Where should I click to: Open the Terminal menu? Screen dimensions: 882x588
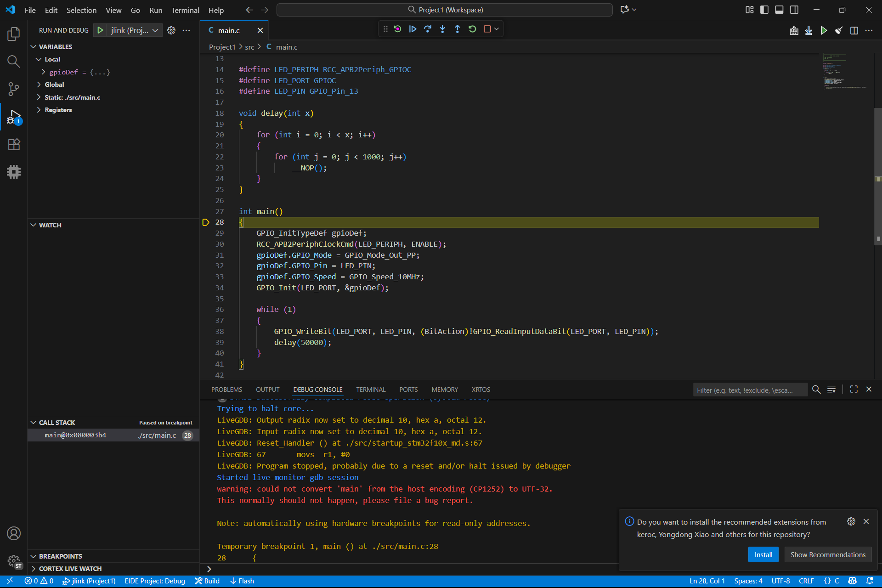[185, 10]
